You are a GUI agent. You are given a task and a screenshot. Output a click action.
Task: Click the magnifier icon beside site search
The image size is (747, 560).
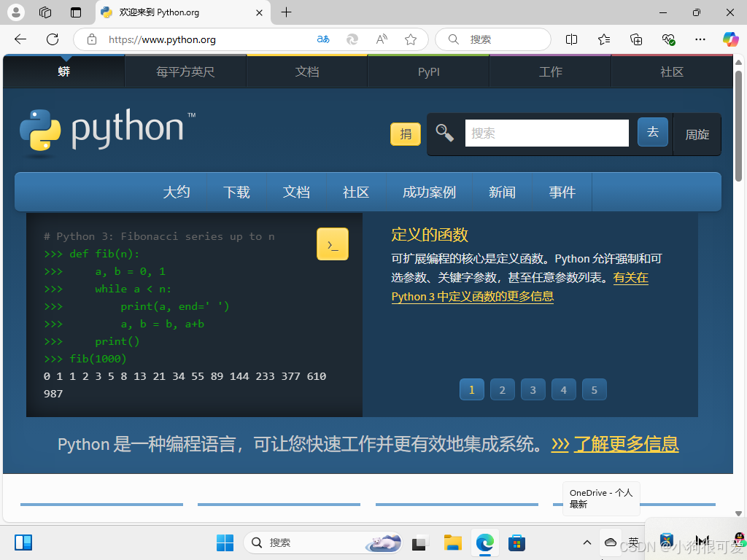(x=444, y=133)
